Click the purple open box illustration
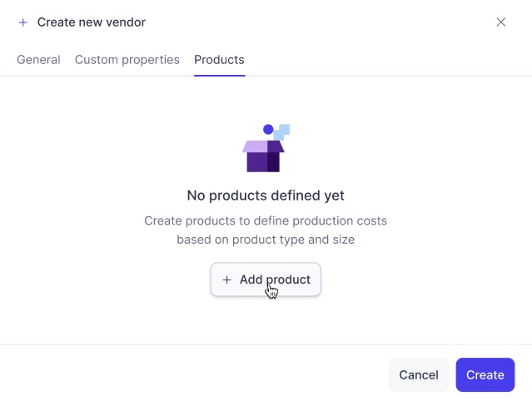532x401 pixels. pyautogui.click(x=266, y=148)
